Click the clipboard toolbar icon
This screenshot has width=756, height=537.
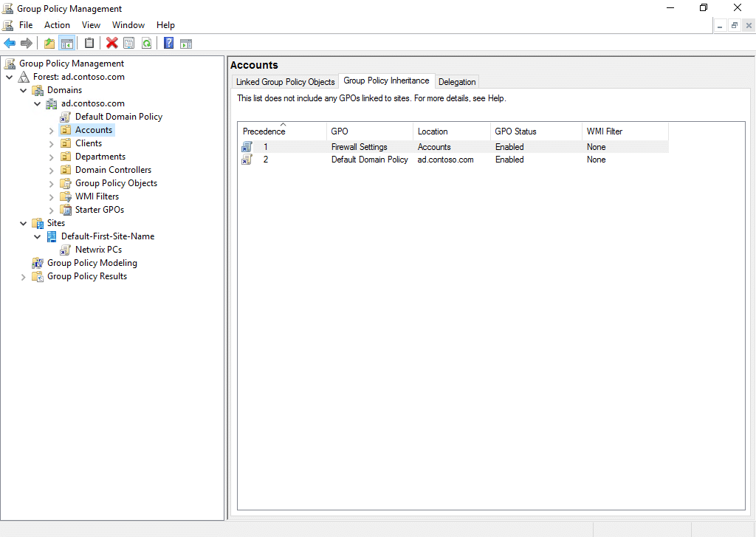(89, 44)
